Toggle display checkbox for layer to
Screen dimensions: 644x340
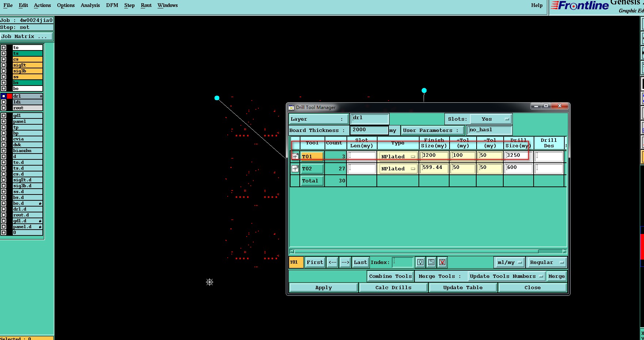tap(4, 48)
